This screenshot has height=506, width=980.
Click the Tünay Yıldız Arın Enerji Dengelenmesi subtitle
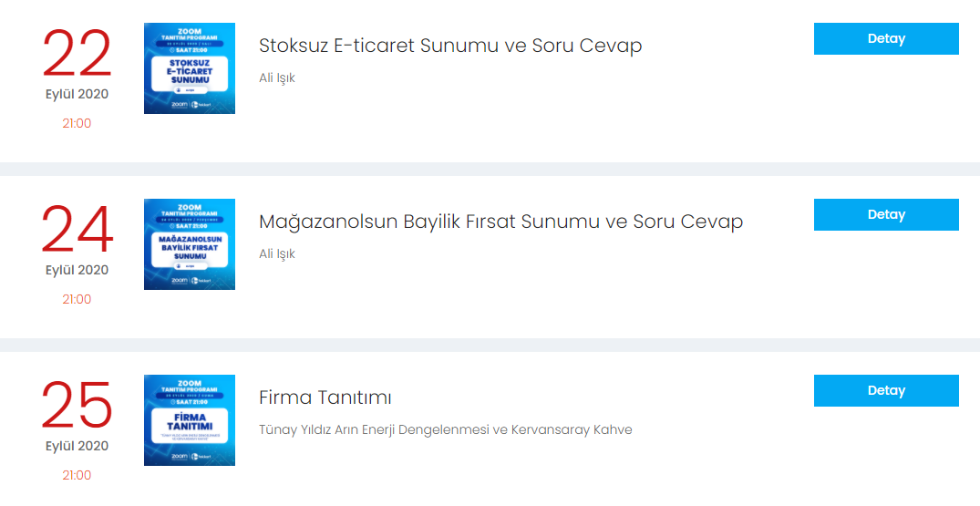click(446, 429)
